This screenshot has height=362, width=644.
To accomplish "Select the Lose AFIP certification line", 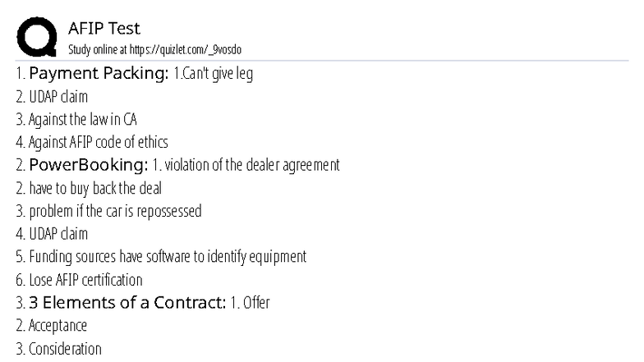I will (x=79, y=280).
